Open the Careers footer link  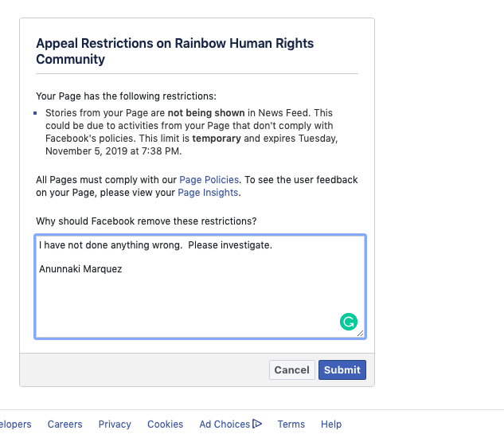coord(64,424)
